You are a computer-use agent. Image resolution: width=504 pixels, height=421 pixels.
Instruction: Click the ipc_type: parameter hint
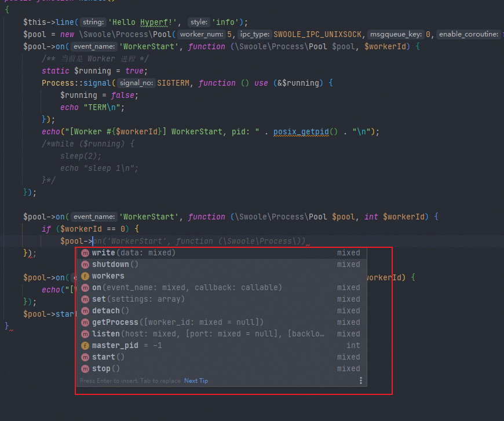tap(255, 34)
